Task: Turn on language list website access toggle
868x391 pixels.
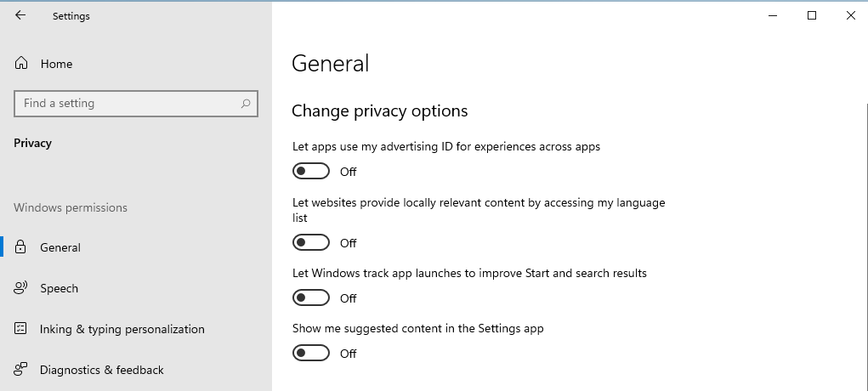Action: (310, 243)
